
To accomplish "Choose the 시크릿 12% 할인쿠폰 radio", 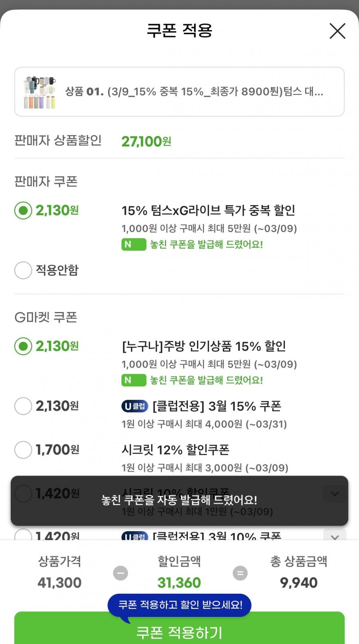I will pyautogui.click(x=23, y=450).
